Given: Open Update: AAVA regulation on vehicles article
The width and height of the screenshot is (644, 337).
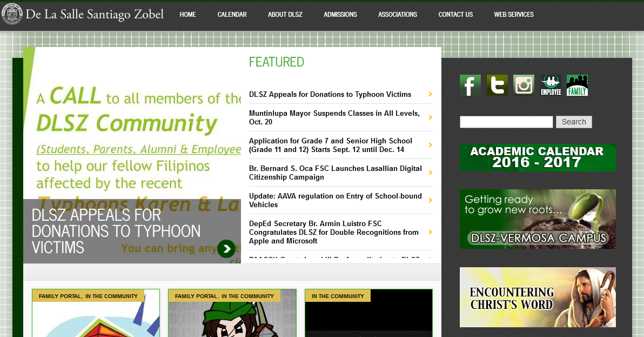Looking at the screenshot, I should pyautogui.click(x=335, y=200).
